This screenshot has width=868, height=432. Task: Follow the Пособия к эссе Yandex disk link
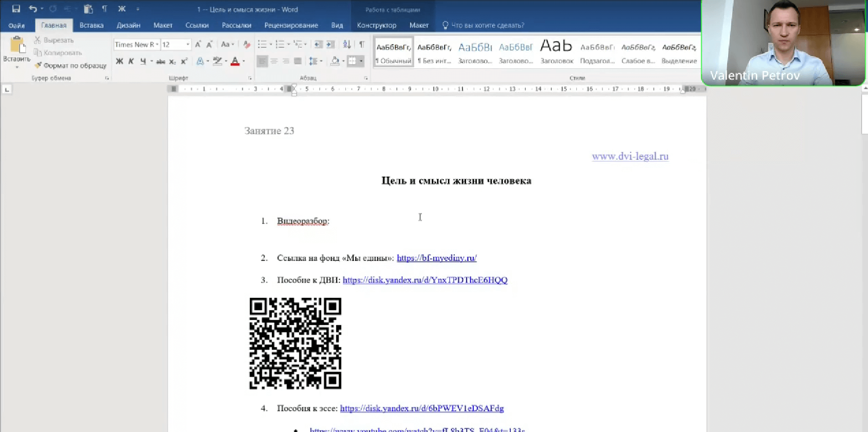[x=422, y=409]
